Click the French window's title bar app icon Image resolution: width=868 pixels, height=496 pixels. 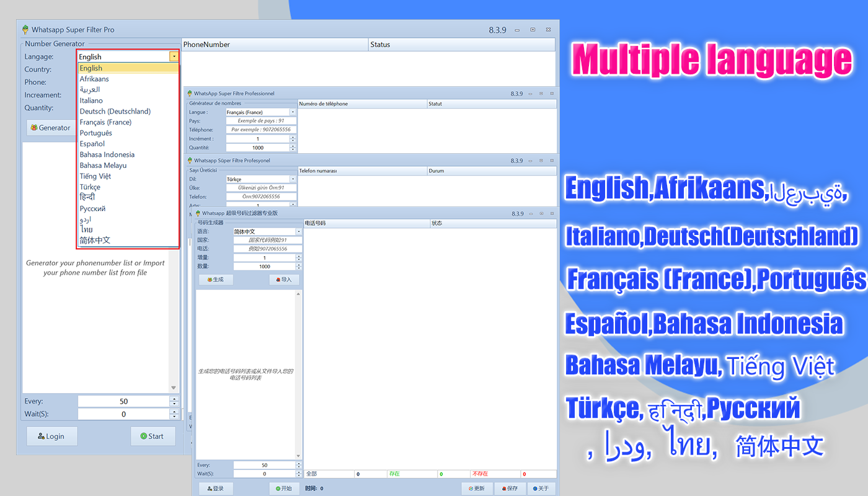point(190,94)
